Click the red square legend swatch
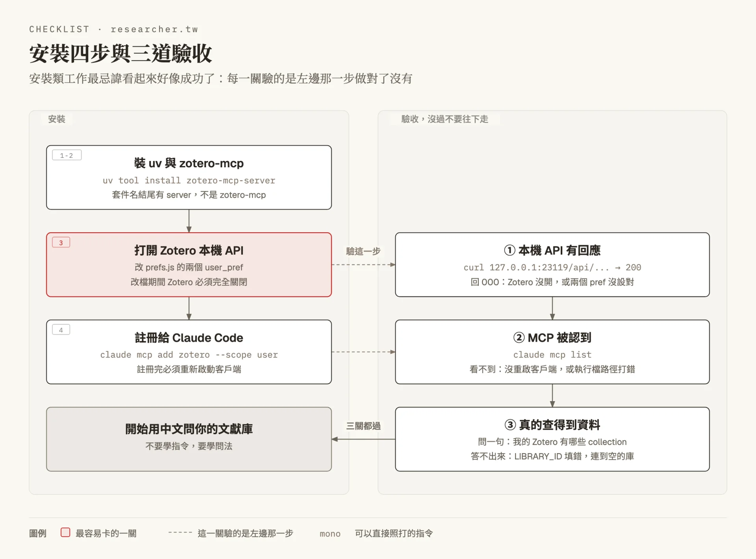The width and height of the screenshot is (756, 559). 65,533
